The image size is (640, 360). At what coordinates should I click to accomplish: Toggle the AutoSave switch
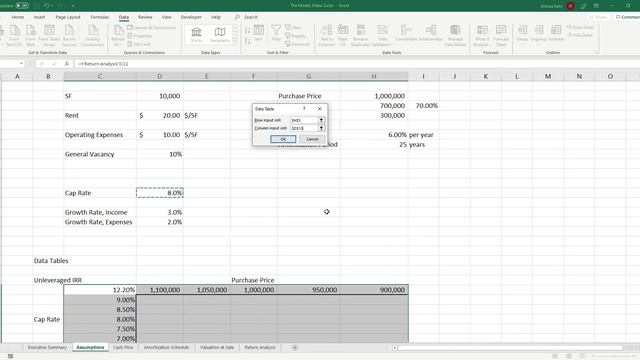click(22, 6)
